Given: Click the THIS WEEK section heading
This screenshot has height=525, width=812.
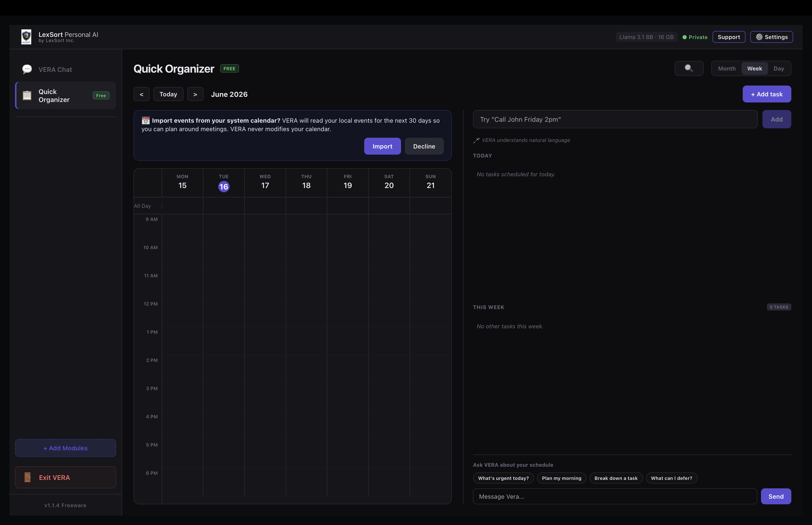Looking at the screenshot, I should [488, 307].
